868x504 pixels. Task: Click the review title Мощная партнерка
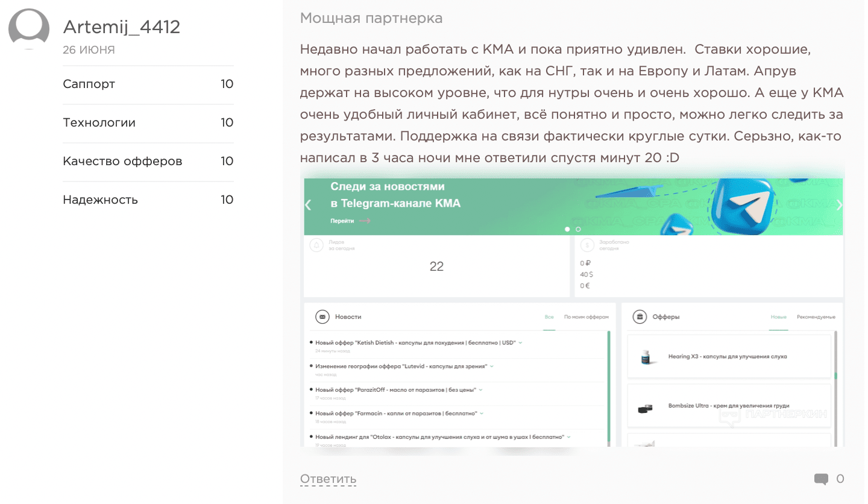tap(371, 18)
